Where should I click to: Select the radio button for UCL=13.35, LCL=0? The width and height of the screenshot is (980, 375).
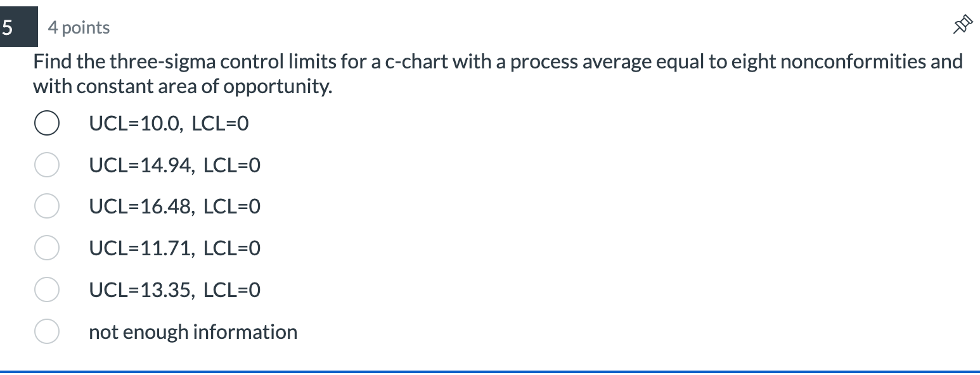tap(47, 289)
